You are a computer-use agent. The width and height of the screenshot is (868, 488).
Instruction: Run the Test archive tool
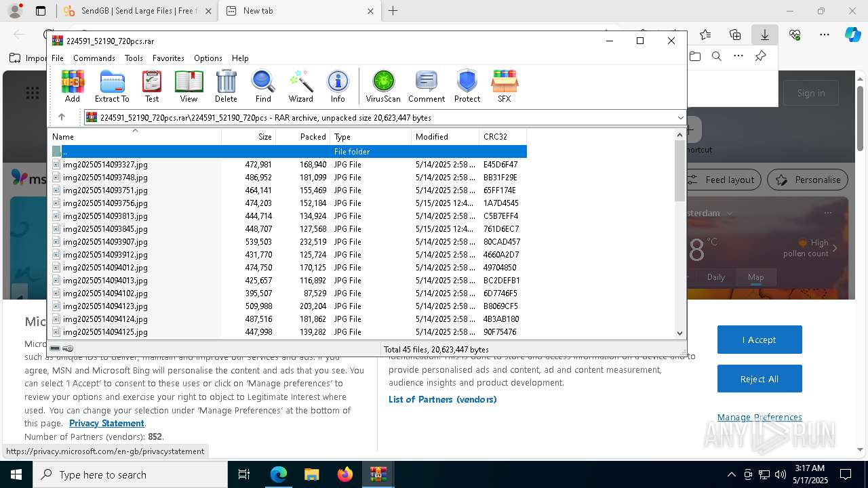(x=152, y=86)
